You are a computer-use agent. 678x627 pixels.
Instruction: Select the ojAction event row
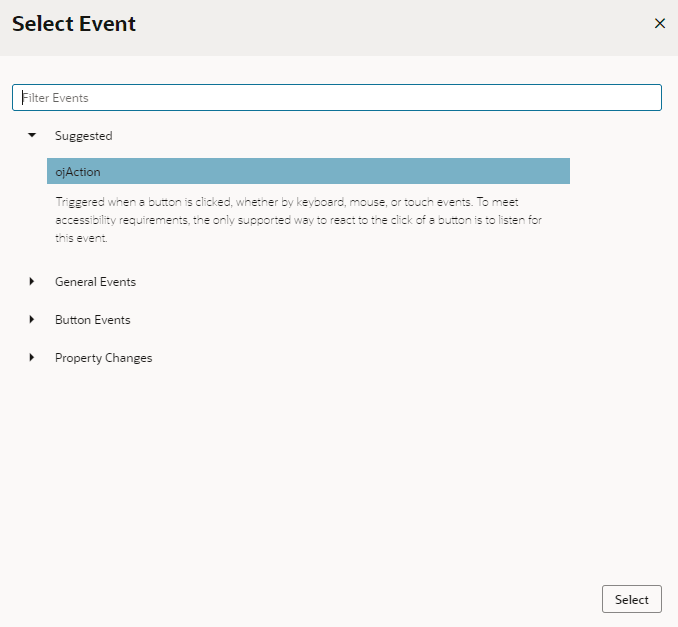click(308, 172)
